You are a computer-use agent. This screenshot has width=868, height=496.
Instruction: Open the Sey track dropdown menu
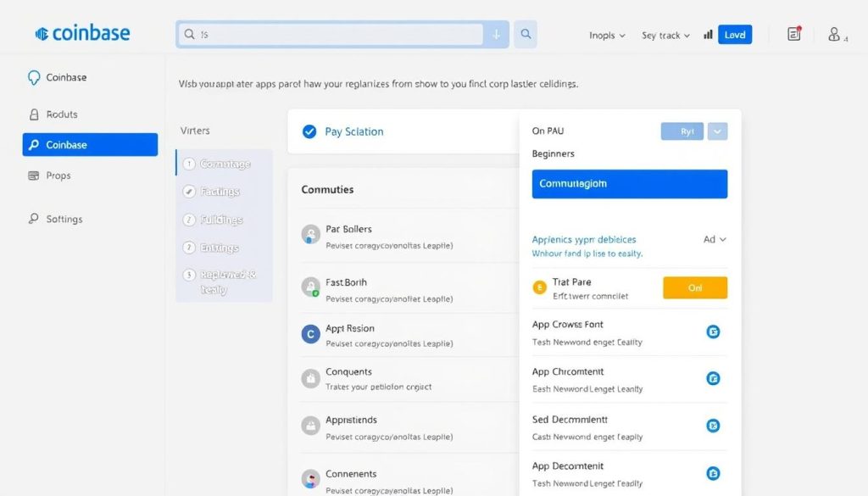pyautogui.click(x=666, y=36)
